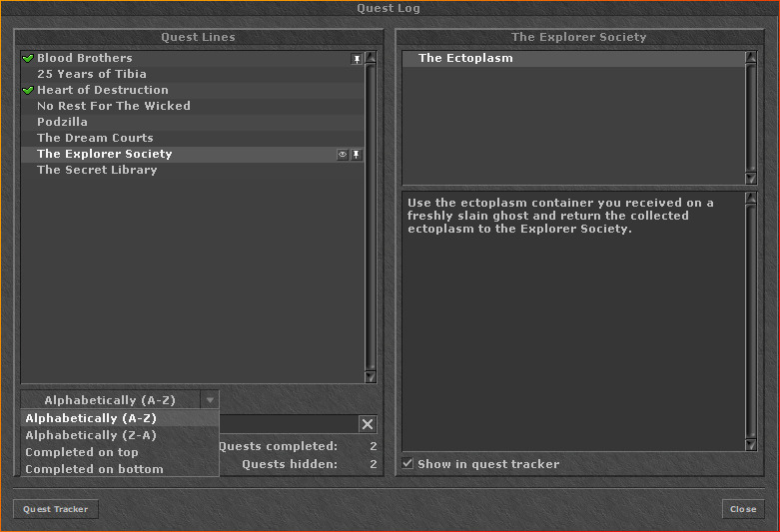The height and width of the screenshot is (532, 780).
Task: Toggle the eye icon on The Explorer Society
Action: click(x=343, y=155)
